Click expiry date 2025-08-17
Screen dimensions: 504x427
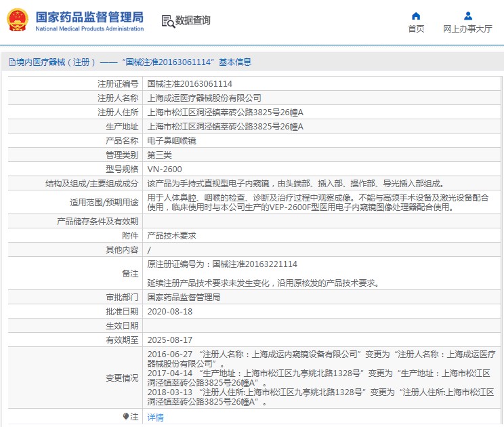tap(170, 340)
